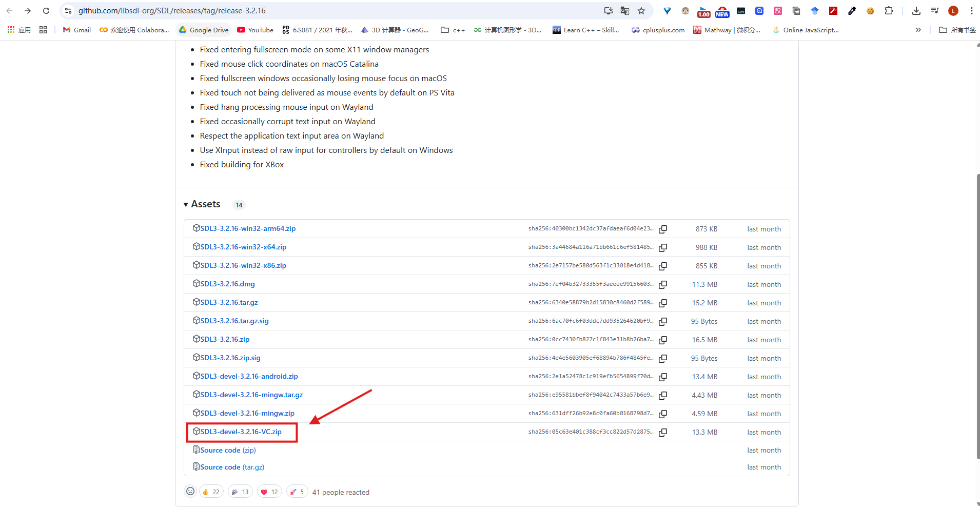
Task: Open the Google Translate page icon
Action: (x=624, y=10)
